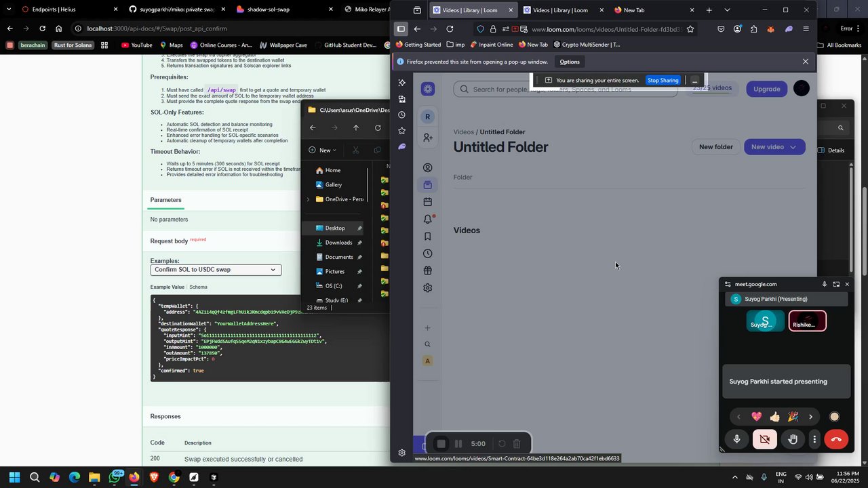Open the A space badge in Loom sidebar

point(427,361)
